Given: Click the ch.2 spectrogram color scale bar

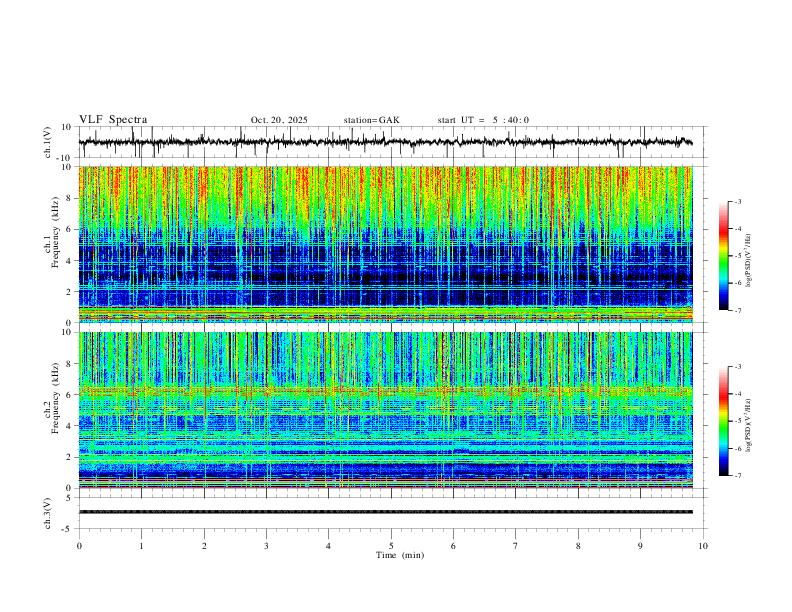Looking at the screenshot, I should coord(724,421).
